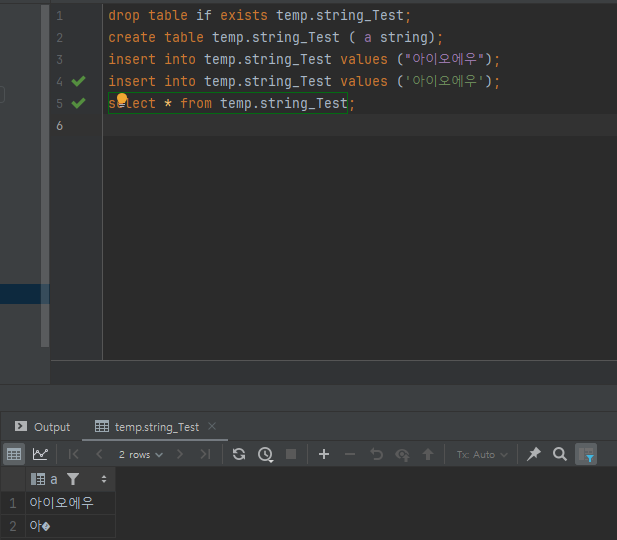The height and width of the screenshot is (540, 617).
Task: Click the yellow intention bulb
Action: 122,98
